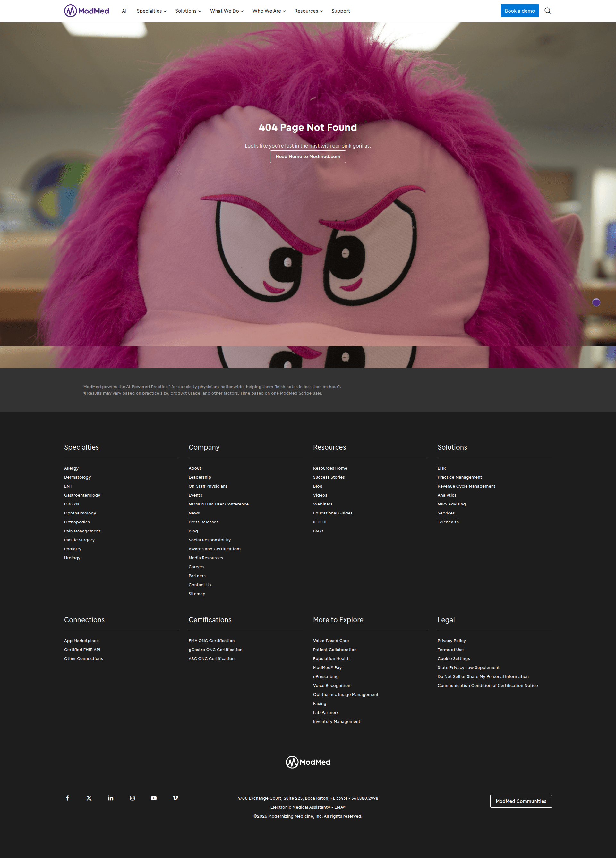Click the ModMed logo in header
Image resolution: width=616 pixels, height=858 pixels.
click(87, 11)
